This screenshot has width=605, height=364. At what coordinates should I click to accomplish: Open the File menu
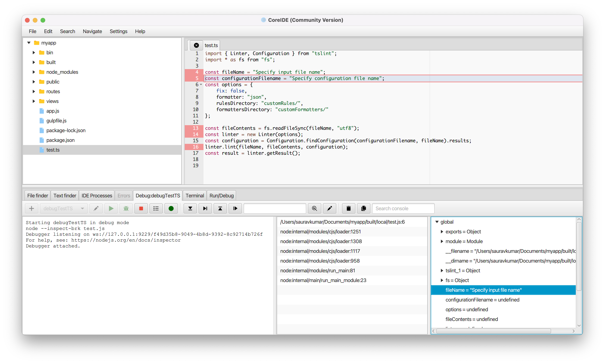point(32,31)
